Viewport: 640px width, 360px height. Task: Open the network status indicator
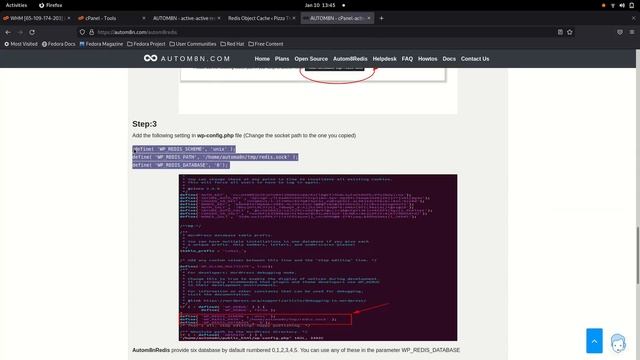613,5
